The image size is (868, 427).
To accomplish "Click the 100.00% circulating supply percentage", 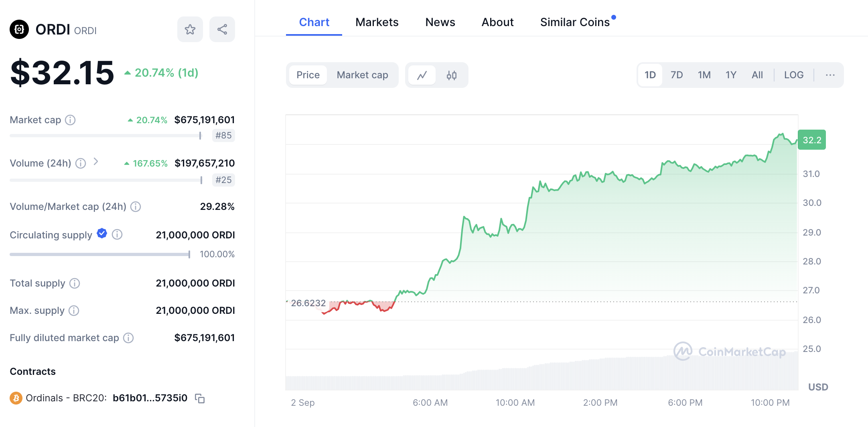I will click(217, 254).
